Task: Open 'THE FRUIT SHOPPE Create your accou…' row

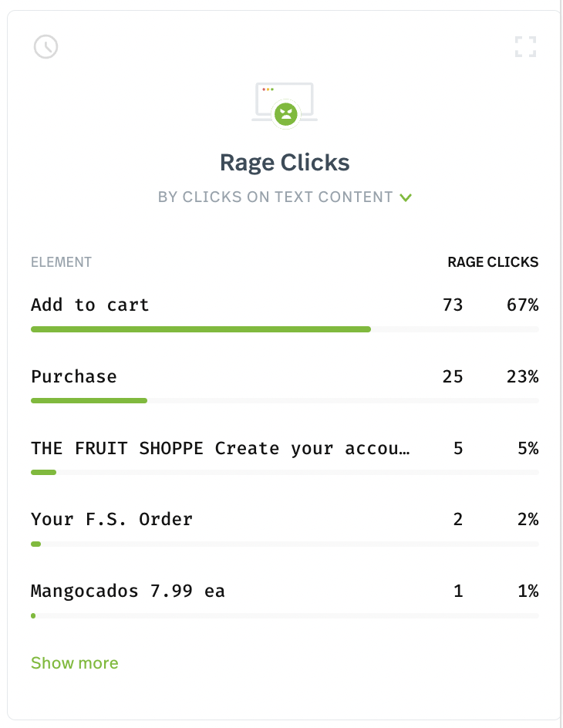Action: [x=285, y=457]
